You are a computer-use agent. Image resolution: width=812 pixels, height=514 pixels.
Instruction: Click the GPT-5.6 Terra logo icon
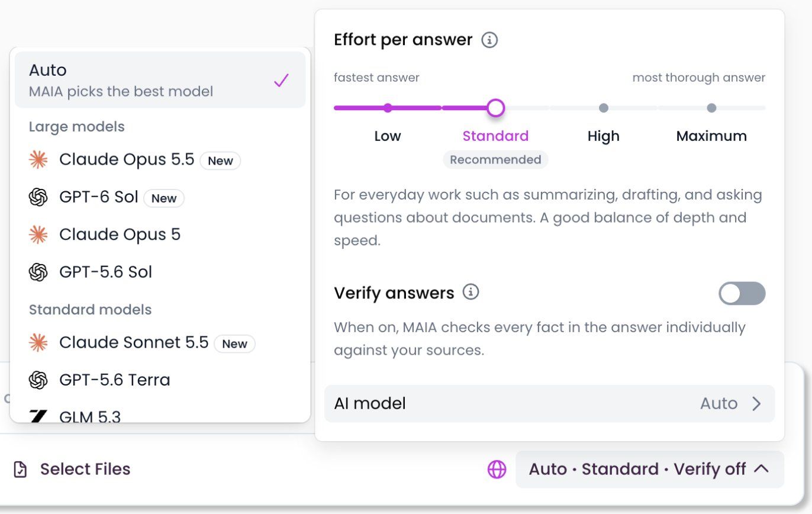tap(38, 380)
